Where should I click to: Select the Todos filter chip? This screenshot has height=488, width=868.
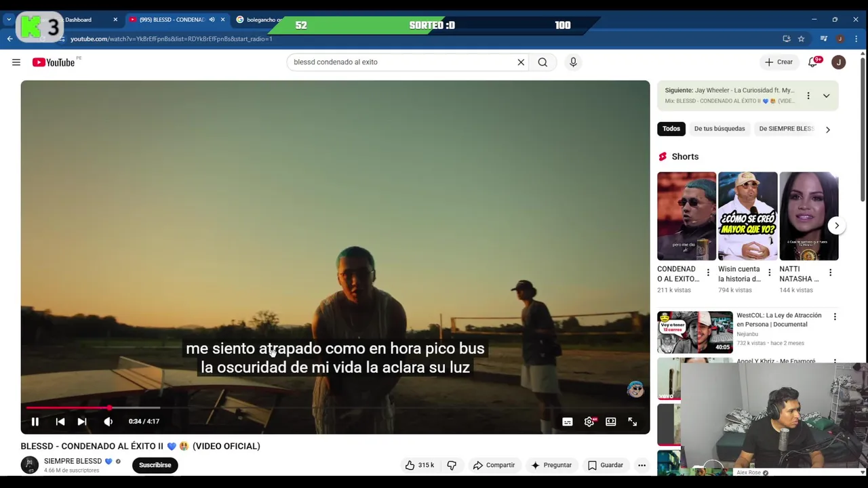[x=671, y=129]
